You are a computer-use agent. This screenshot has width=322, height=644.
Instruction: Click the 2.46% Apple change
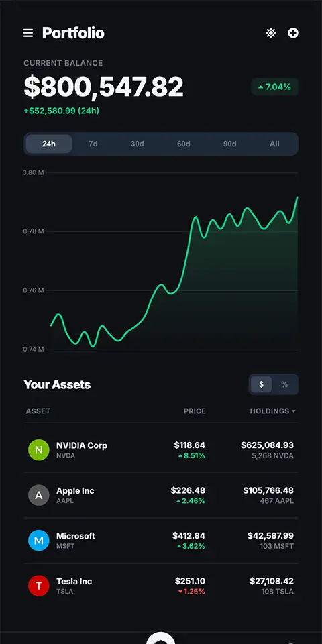191,501
